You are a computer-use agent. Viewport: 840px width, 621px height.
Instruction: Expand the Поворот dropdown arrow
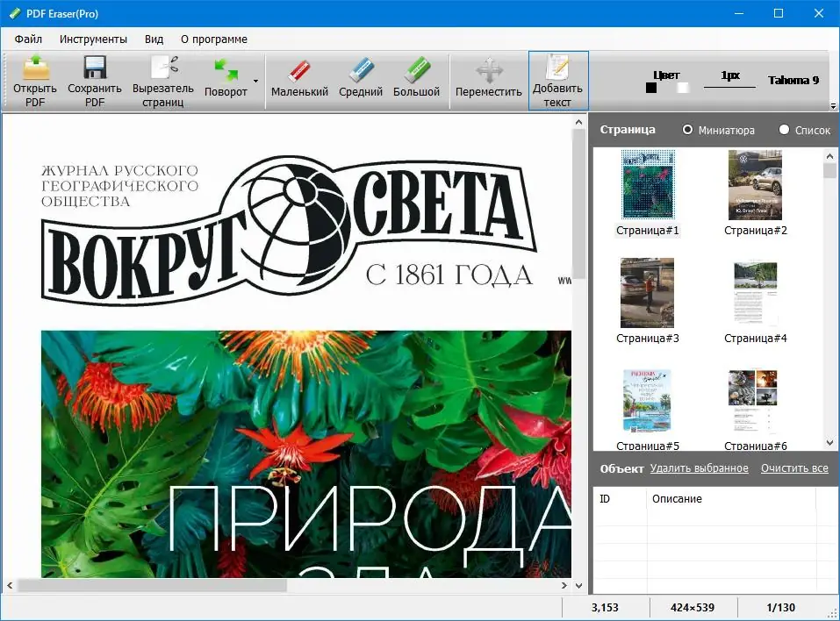point(255,82)
